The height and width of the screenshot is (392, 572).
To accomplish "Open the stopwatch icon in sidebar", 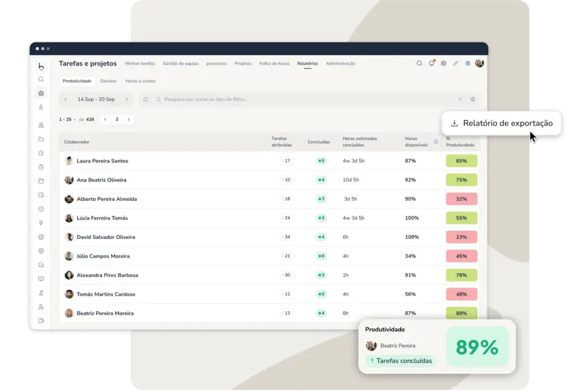I will point(41,167).
